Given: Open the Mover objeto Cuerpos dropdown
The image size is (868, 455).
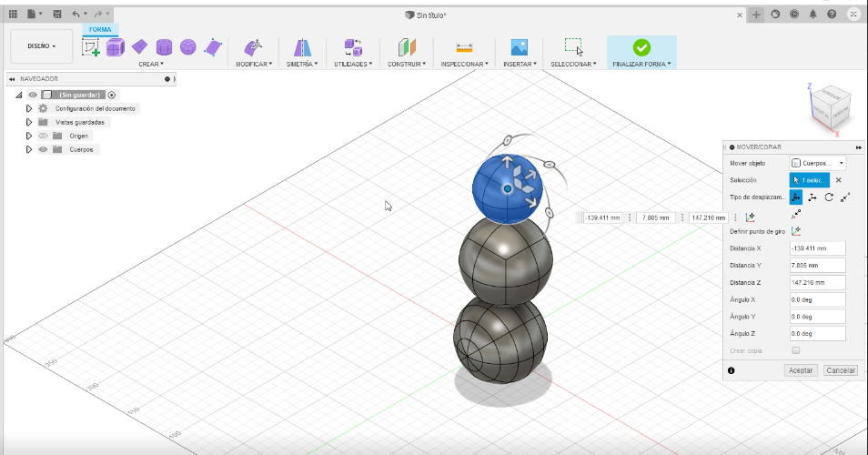Looking at the screenshot, I should pos(818,163).
